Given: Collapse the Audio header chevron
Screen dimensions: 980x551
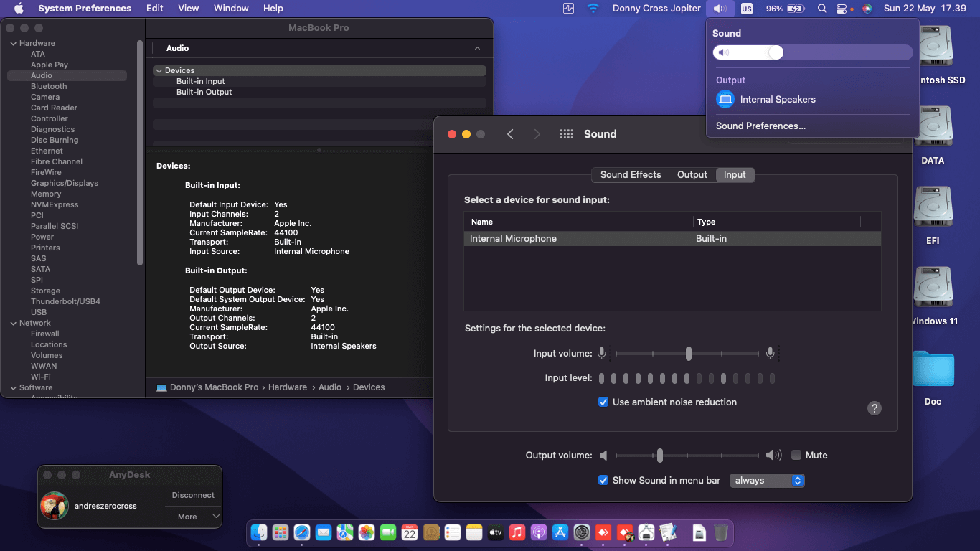Looking at the screenshot, I should pyautogui.click(x=477, y=48).
